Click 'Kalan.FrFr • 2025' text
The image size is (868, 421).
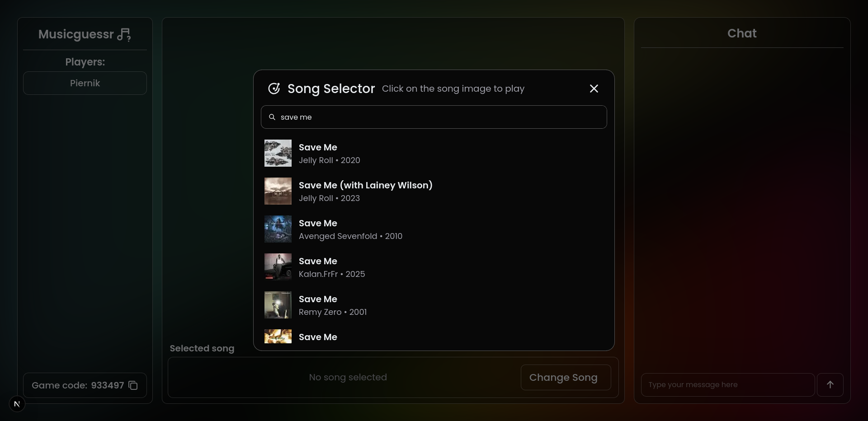pyautogui.click(x=332, y=274)
